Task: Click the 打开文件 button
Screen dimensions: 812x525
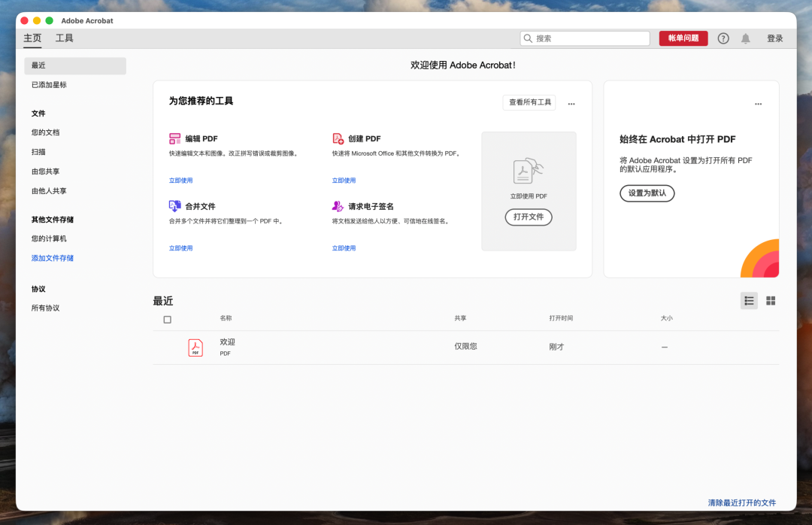Action: (x=529, y=217)
